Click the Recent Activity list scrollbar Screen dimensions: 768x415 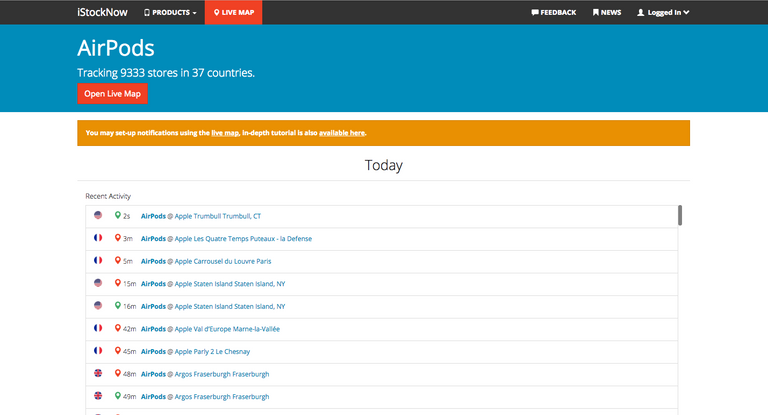pos(680,215)
